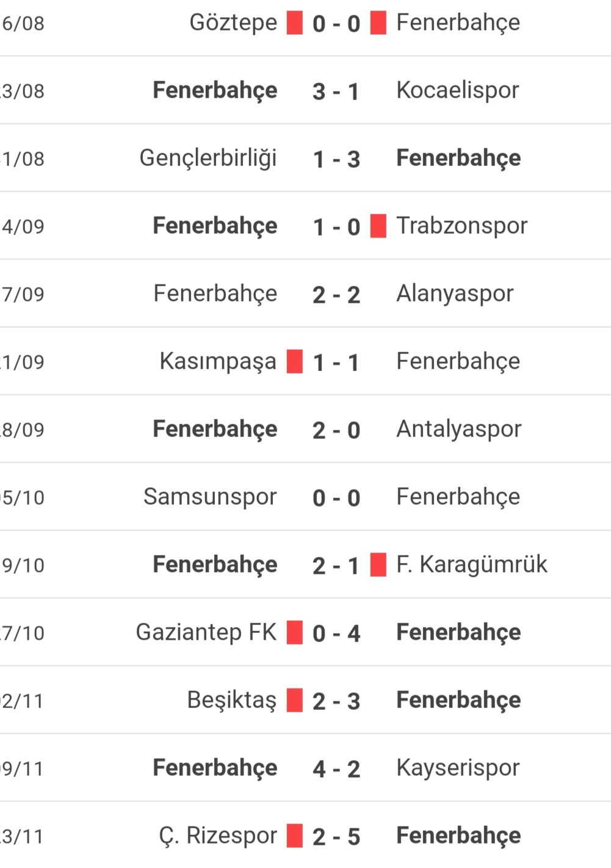Open the Gençlerbirliği team name
The height and width of the screenshot is (868, 611).
[208, 158]
